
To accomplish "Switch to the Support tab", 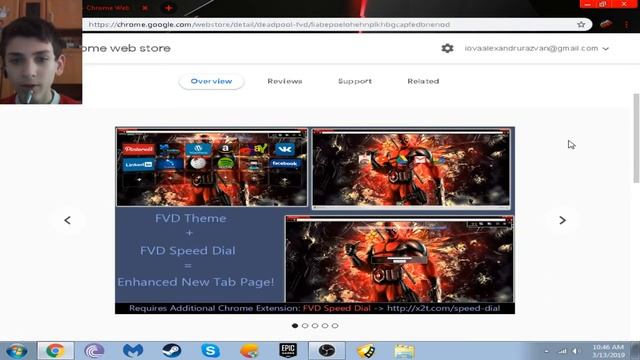I will tap(355, 81).
